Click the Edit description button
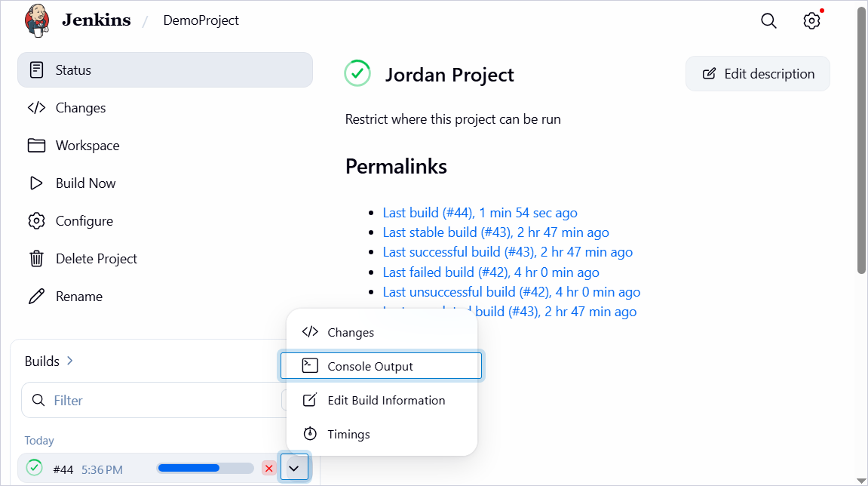The height and width of the screenshot is (486, 868). (x=757, y=74)
